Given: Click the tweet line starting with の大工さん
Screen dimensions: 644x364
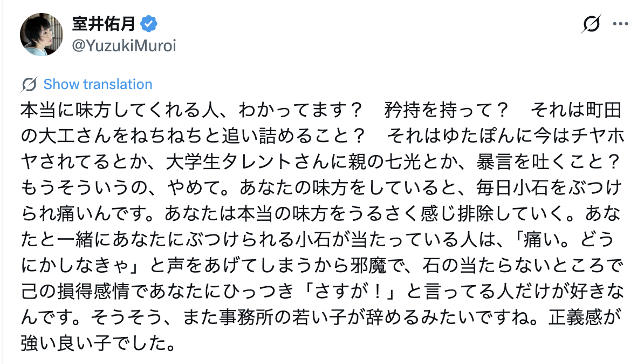Looking at the screenshot, I should click(323, 136).
